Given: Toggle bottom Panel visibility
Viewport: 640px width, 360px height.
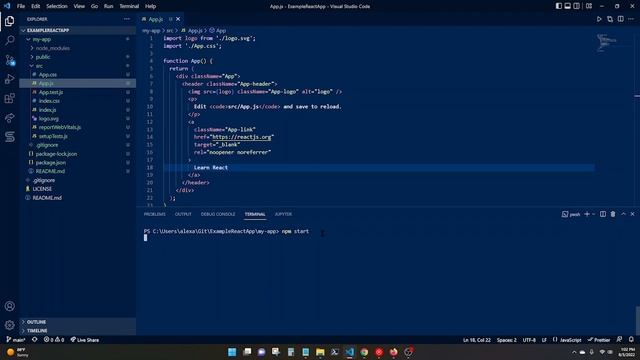Looking at the screenshot, I should click(x=567, y=6).
